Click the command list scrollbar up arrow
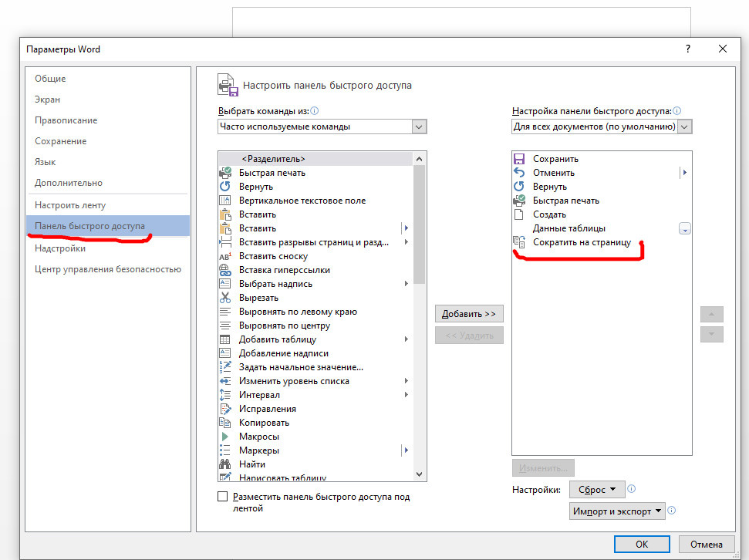749x560 pixels. pos(419,159)
